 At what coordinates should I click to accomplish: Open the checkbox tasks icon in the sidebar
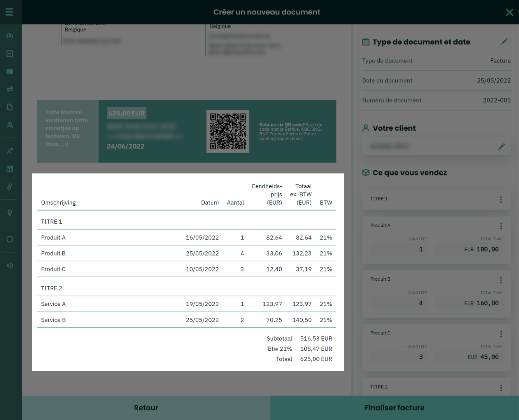tap(10, 54)
